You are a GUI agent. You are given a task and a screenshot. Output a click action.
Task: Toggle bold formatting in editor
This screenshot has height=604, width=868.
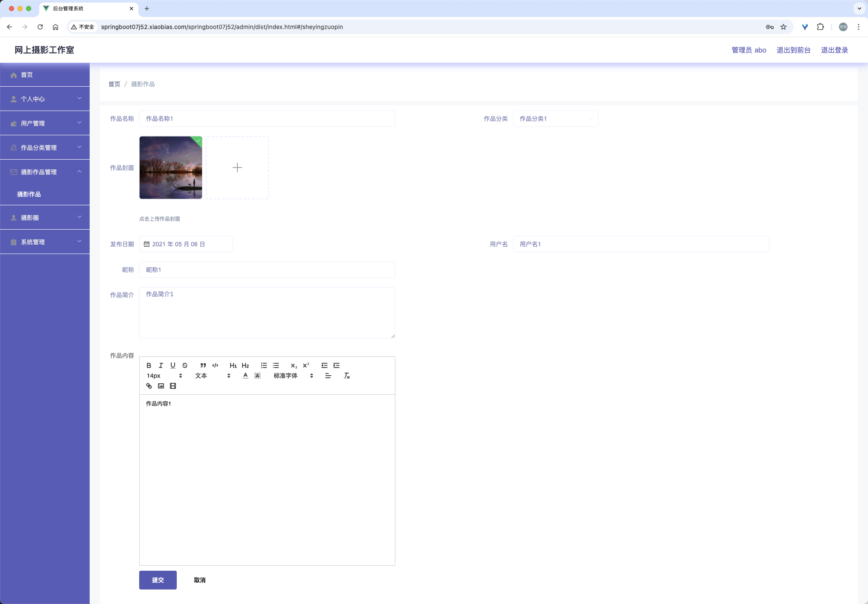click(149, 365)
